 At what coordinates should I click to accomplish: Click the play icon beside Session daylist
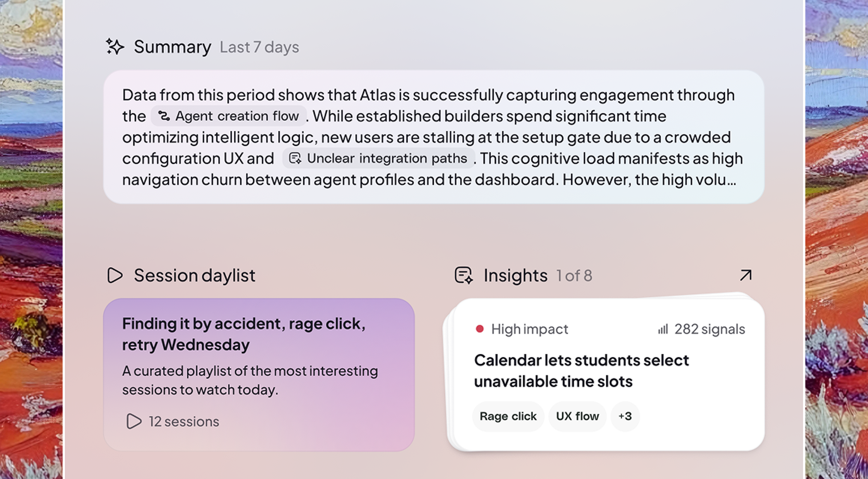pos(115,275)
